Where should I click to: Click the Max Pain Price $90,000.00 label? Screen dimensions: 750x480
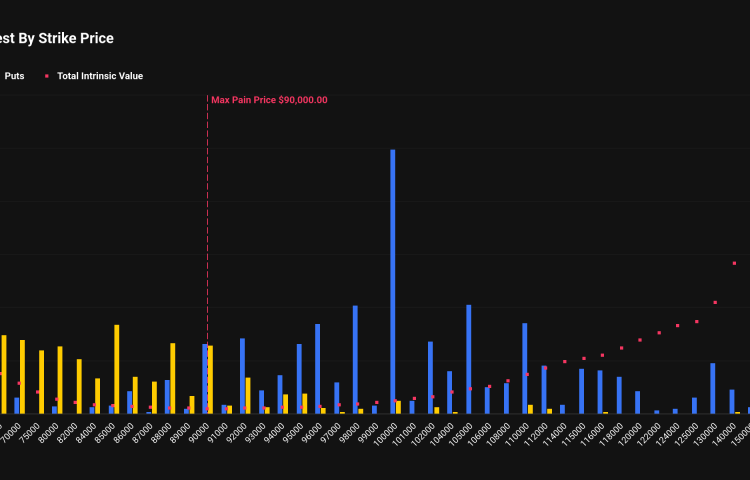tap(269, 100)
